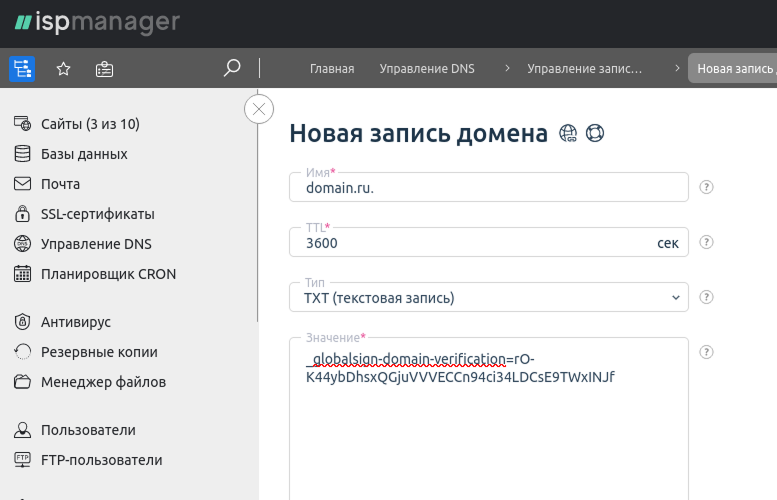Open SSL-сертификаты in sidebar
This screenshot has width=777, height=500.
point(97,214)
